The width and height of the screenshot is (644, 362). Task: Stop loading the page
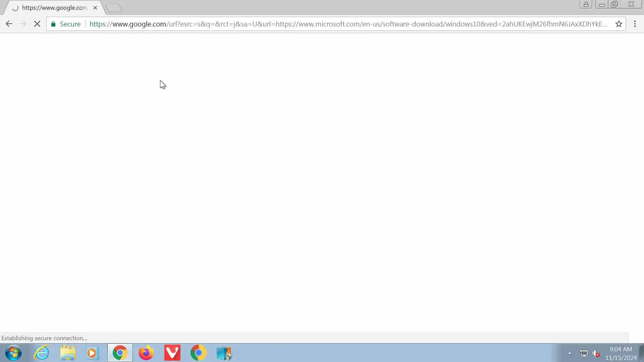click(x=37, y=24)
